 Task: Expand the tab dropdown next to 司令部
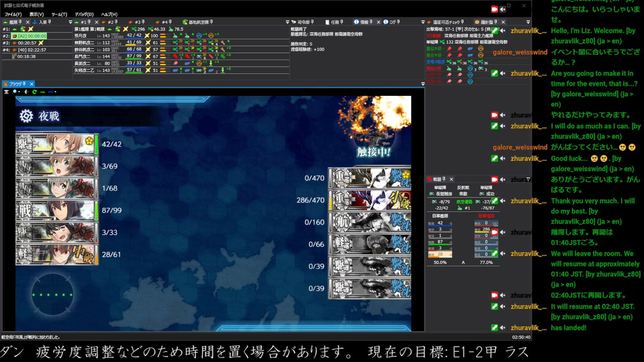287,22
